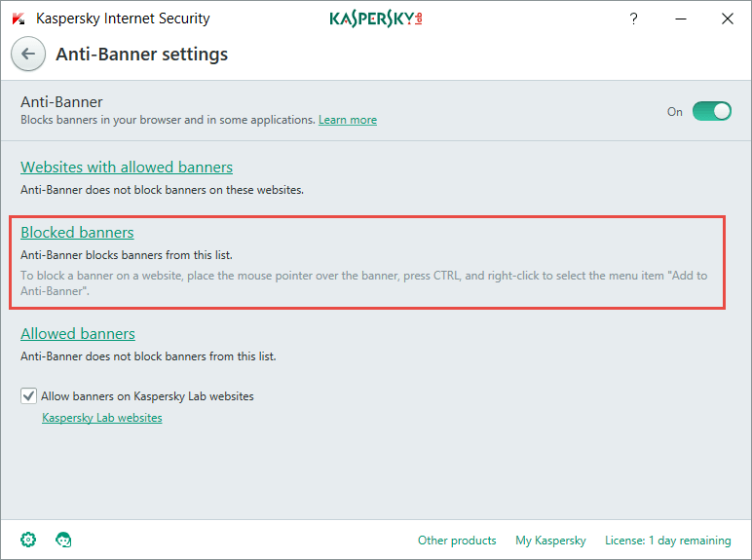Go back using the arrow button
The image size is (752, 560).
pos(28,54)
